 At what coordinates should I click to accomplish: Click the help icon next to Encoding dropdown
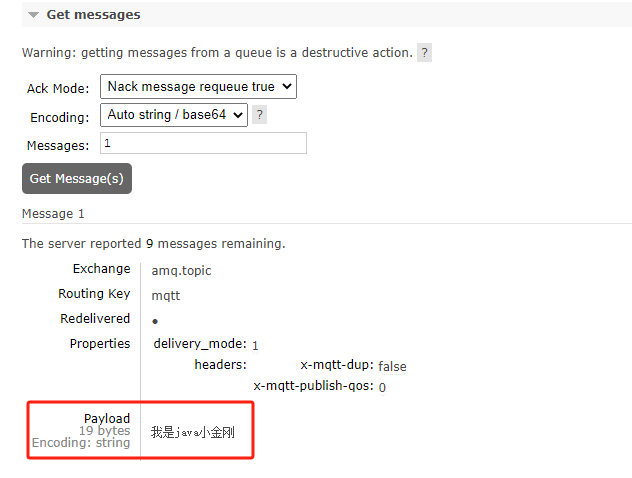[x=260, y=115]
